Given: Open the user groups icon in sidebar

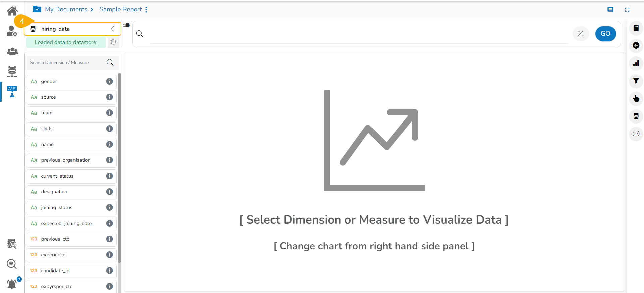Looking at the screenshot, I should tap(12, 51).
